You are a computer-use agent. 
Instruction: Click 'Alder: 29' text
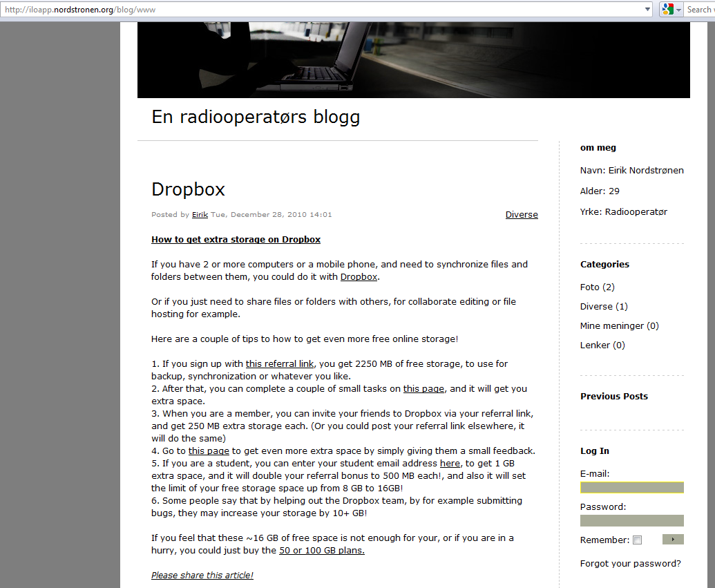pos(600,191)
